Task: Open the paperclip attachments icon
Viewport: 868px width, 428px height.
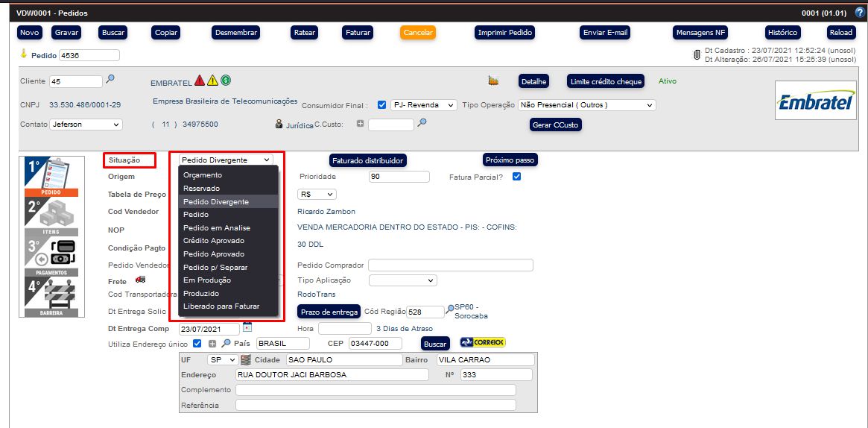Action: pyautogui.click(x=697, y=54)
